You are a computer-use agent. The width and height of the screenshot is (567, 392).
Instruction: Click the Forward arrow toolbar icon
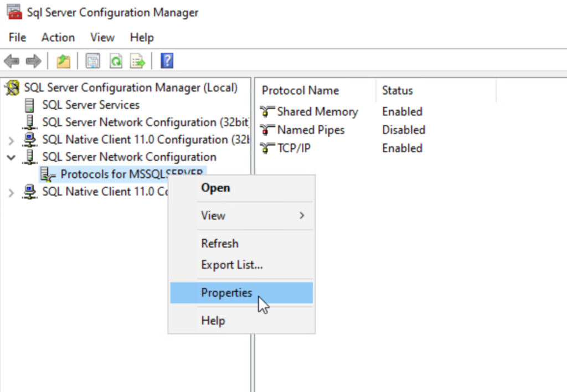[x=33, y=61]
